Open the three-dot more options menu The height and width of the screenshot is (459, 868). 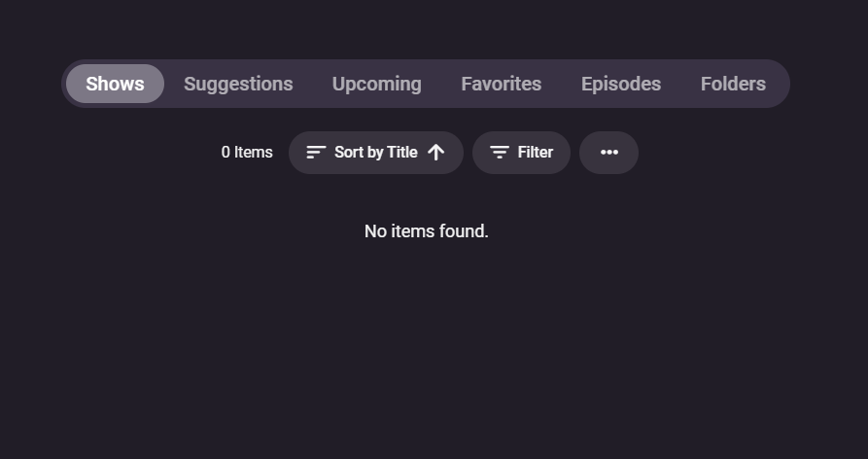(x=608, y=153)
